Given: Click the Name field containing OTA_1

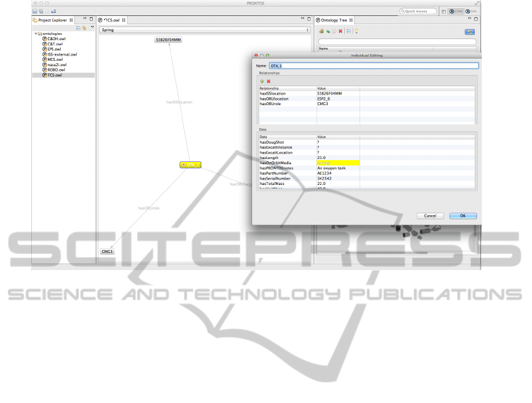Looking at the screenshot, I should point(373,66).
